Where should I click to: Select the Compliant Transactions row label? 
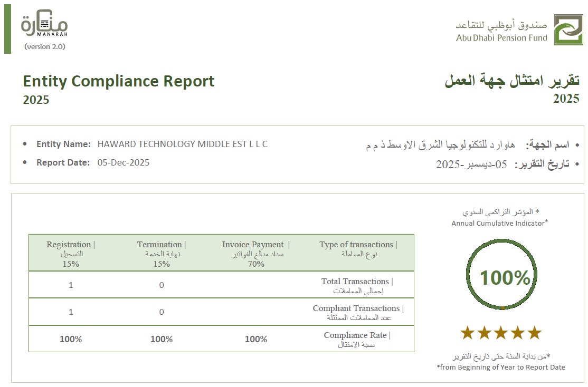(x=358, y=312)
